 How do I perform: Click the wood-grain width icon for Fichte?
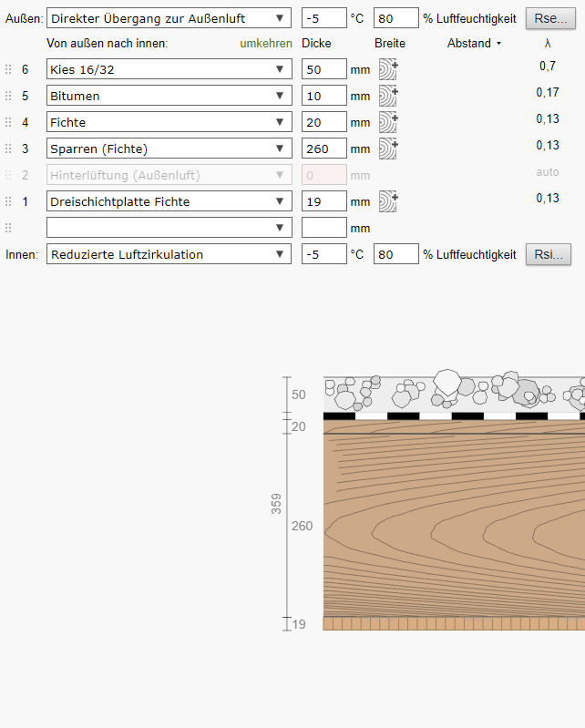[x=388, y=122]
